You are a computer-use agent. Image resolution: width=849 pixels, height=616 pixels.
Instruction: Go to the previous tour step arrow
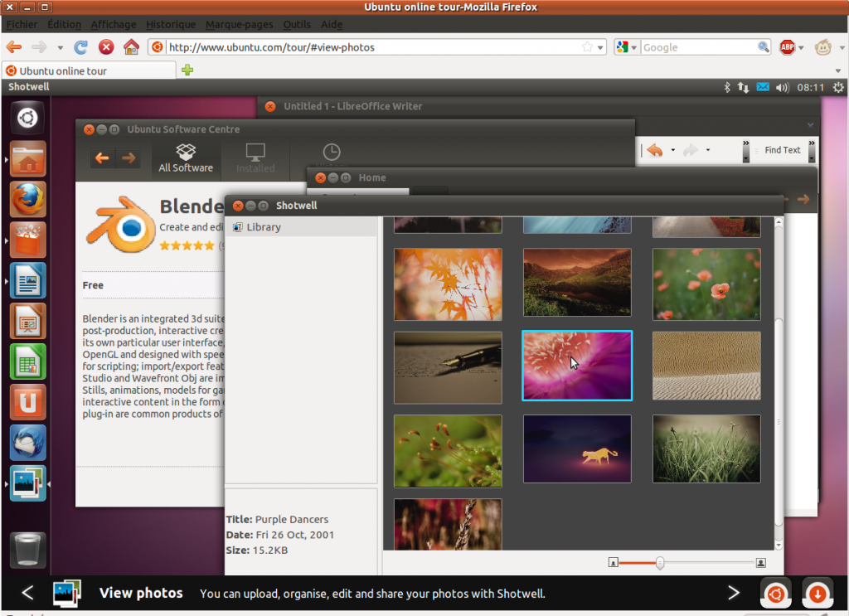pos(27,593)
